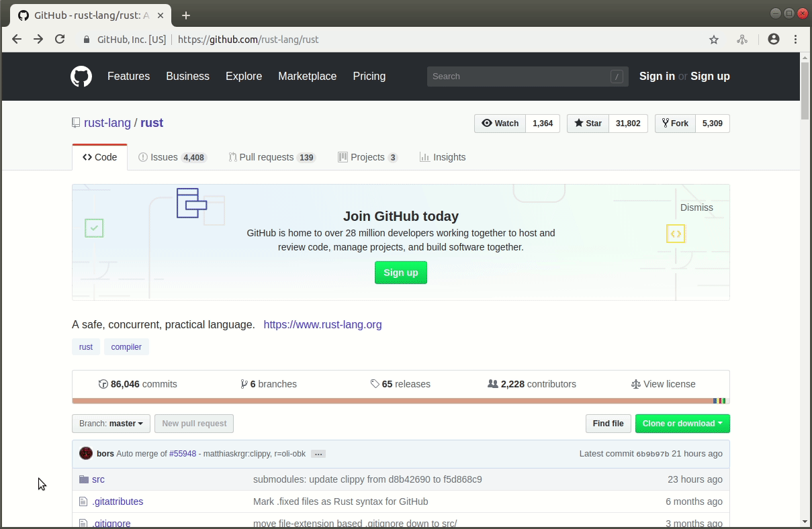Open the Issues tab
The height and width of the screenshot is (529, 812).
pos(172,157)
